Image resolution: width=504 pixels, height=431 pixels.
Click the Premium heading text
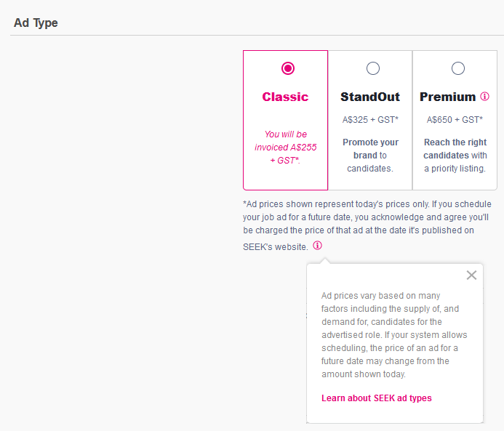click(447, 97)
